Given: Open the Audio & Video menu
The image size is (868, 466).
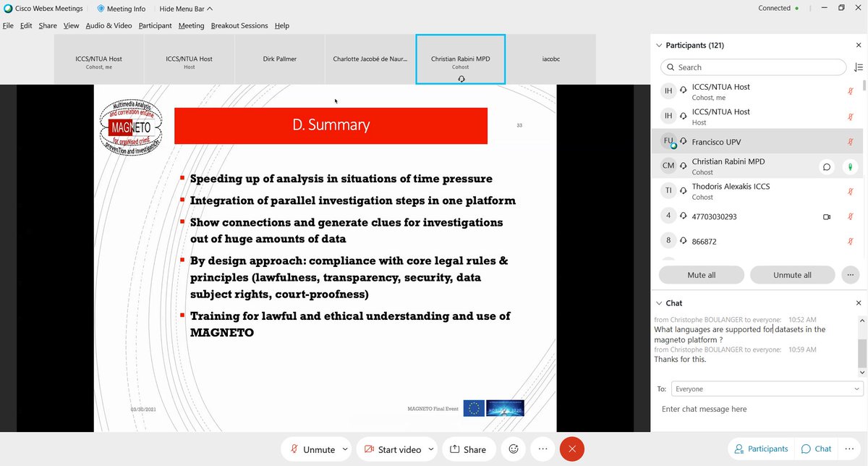Looking at the screenshot, I should 109,25.
